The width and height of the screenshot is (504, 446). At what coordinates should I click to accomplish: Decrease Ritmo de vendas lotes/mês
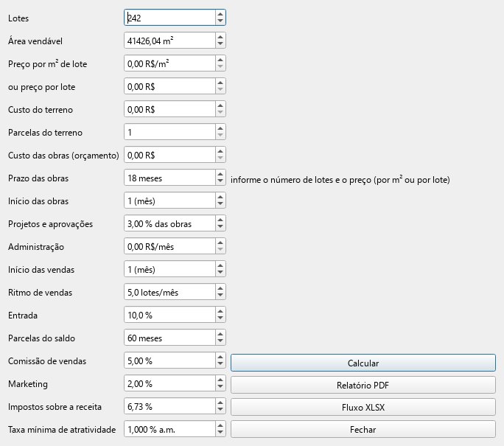[220, 295]
